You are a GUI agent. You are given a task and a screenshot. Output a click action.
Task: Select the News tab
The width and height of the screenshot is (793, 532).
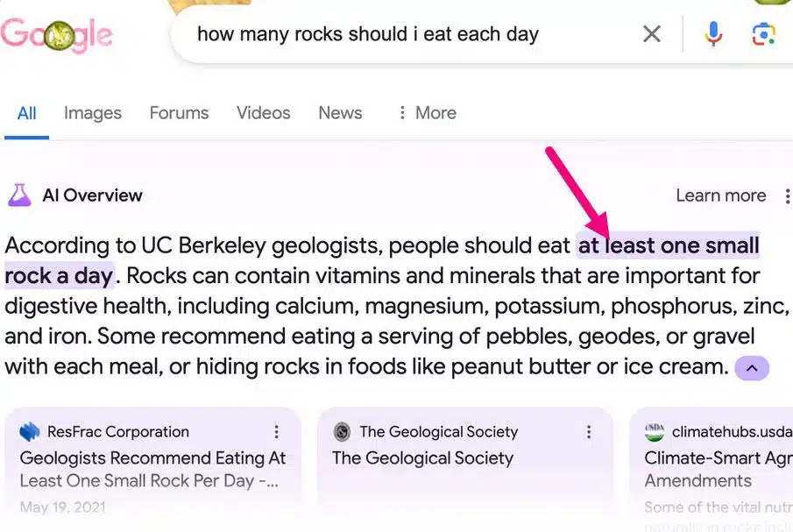click(340, 113)
